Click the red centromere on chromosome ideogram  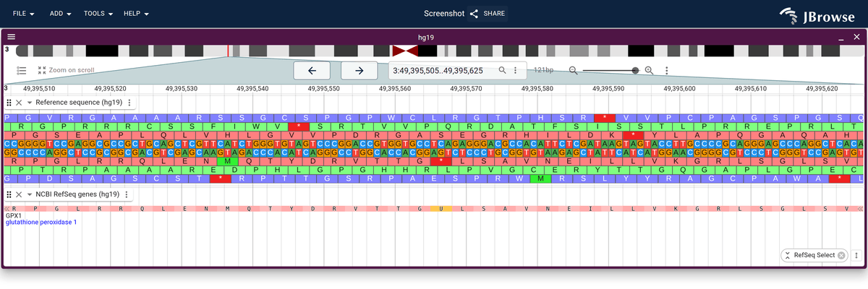click(405, 51)
